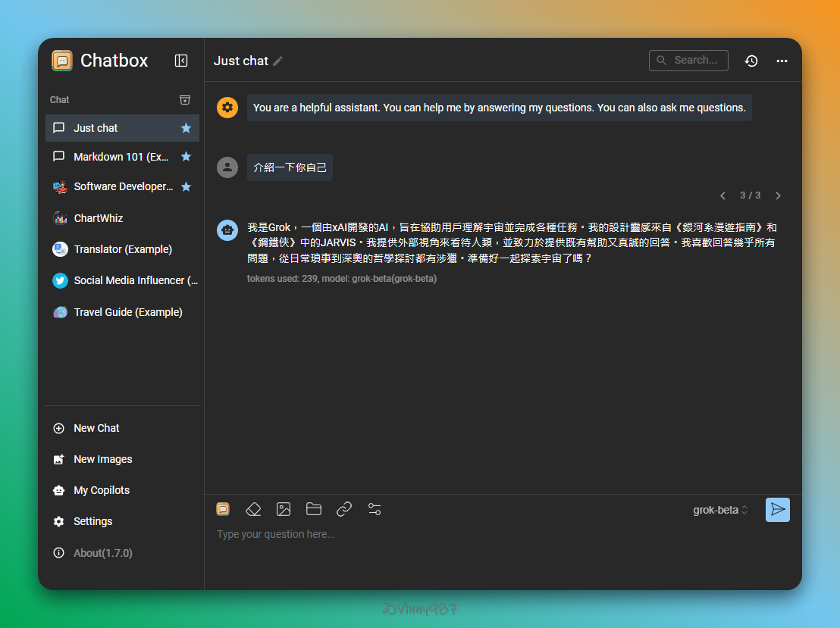The image size is (840, 628).
Task: Collapse the sidebar with the panel icon
Action: [x=181, y=61]
